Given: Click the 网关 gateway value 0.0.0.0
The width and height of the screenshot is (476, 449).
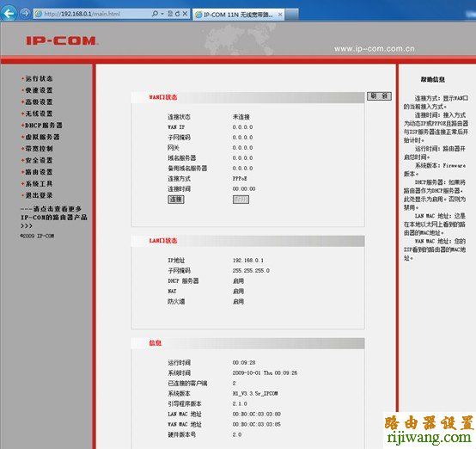Looking at the screenshot, I should point(242,148).
